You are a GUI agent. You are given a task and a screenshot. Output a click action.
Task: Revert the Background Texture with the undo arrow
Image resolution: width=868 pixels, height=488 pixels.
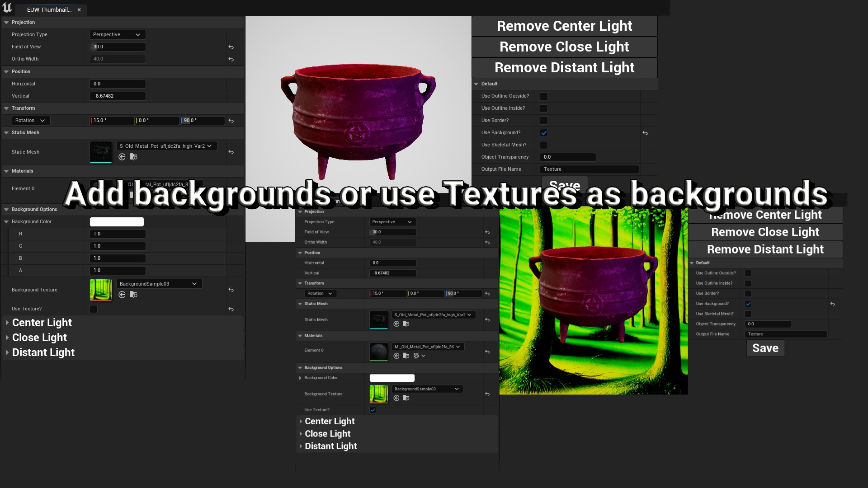[x=231, y=290]
